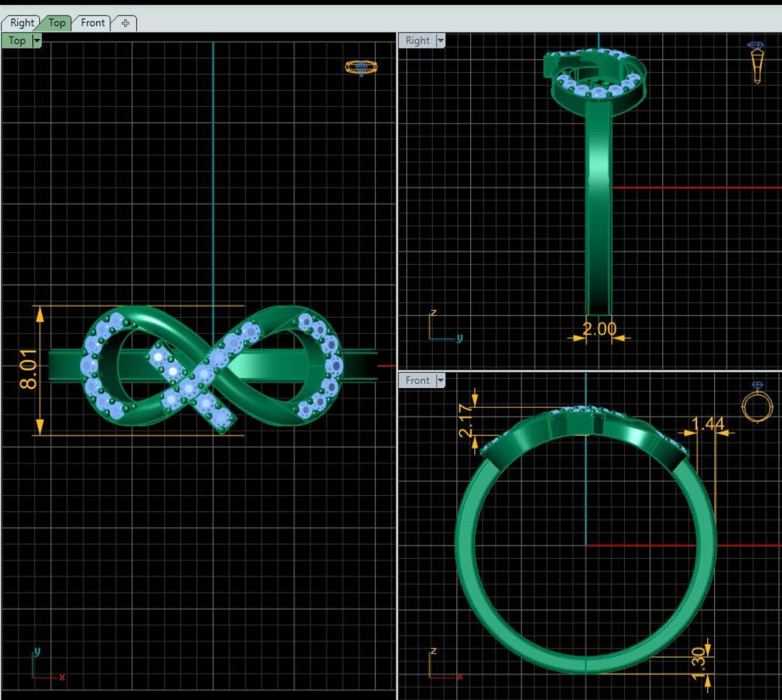782x700 pixels.
Task: Click the add new viewport tab button
Action: click(125, 23)
